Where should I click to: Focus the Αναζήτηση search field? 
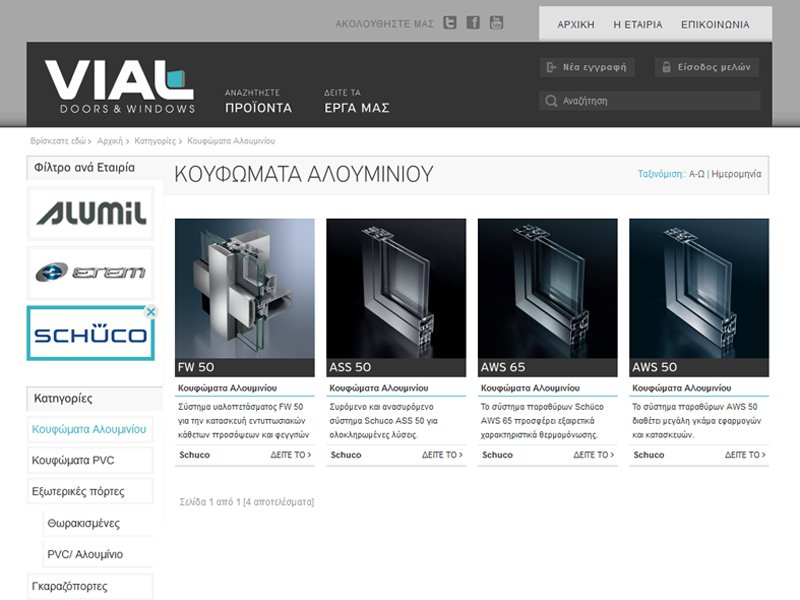point(649,101)
